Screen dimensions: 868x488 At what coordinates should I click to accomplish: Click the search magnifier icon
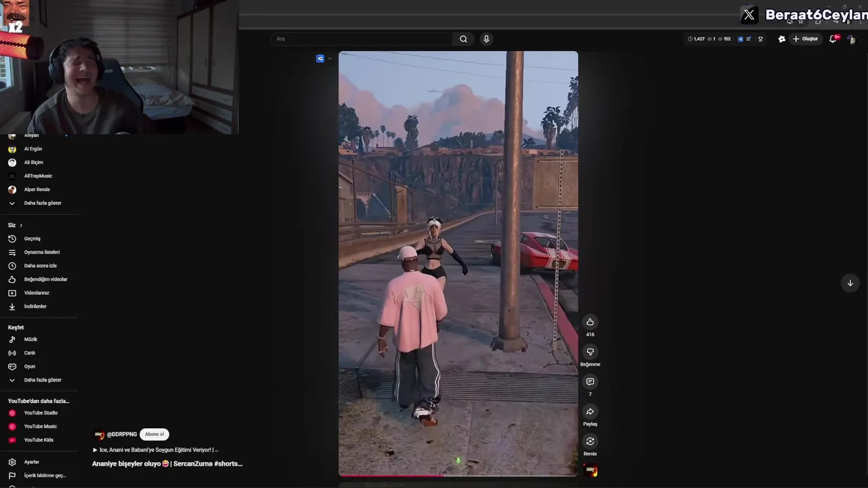(463, 39)
